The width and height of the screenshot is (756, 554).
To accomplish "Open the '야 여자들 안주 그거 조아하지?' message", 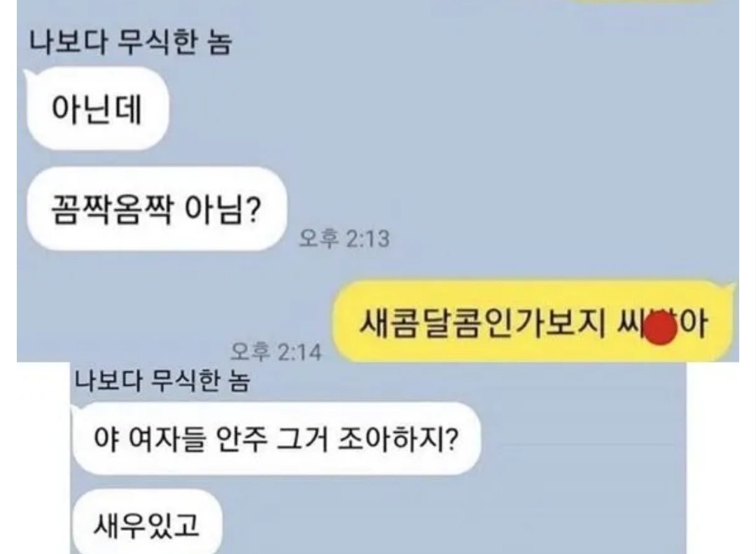I will point(276,438).
